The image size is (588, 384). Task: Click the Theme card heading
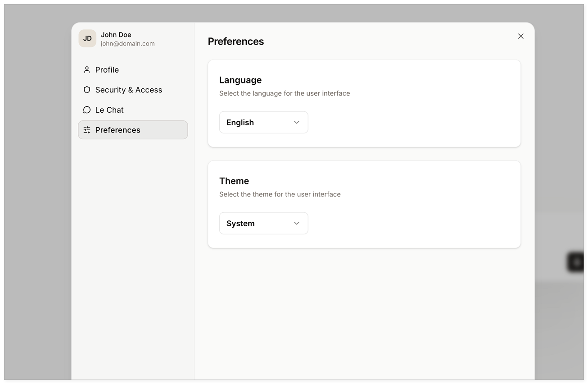tap(234, 181)
